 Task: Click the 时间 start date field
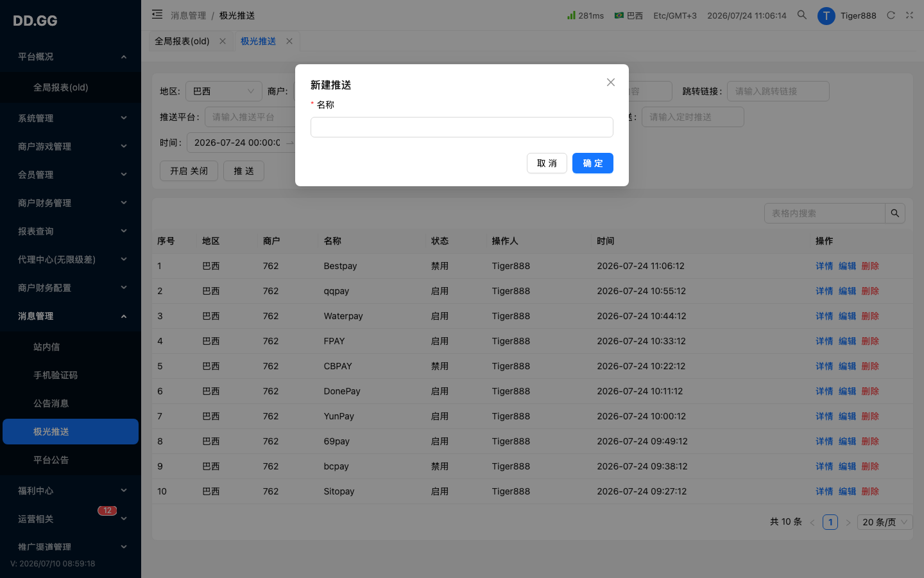click(x=237, y=143)
